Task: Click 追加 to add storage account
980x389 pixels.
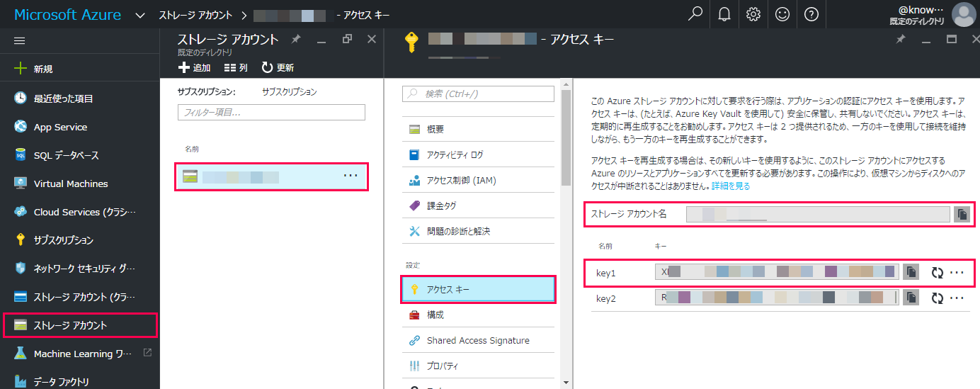Action: (194, 68)
